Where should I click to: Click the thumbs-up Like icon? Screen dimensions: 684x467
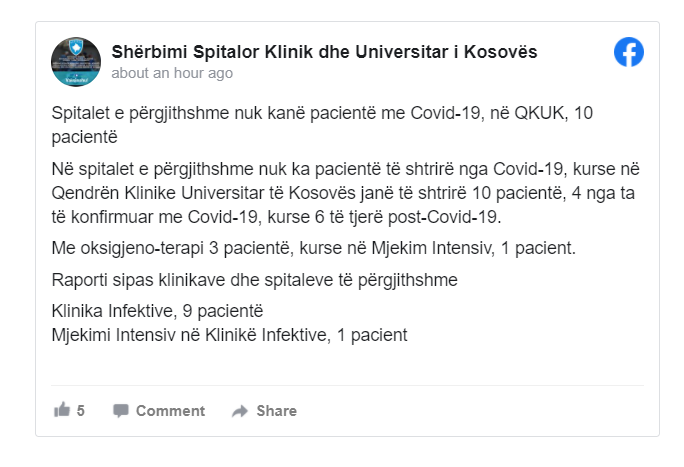(62, 410)
